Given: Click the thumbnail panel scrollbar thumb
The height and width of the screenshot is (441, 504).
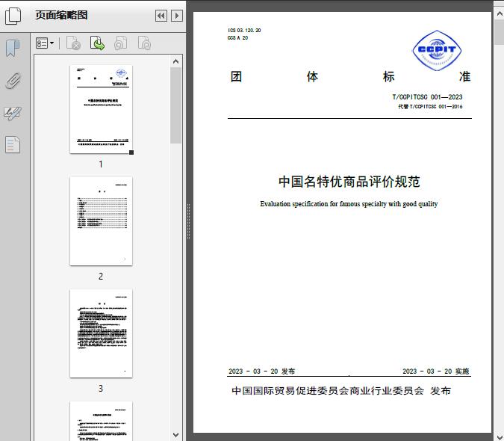Looking at the screenshot, I should [x=175, y=105].
